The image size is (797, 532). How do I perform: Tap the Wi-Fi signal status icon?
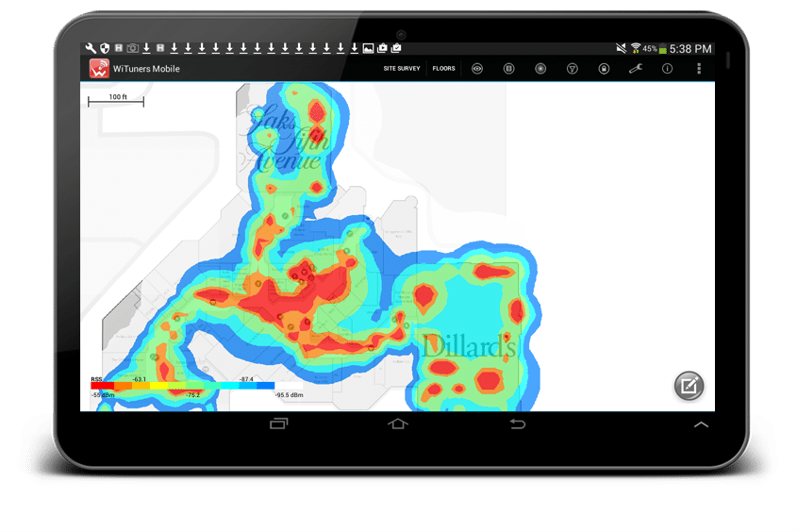(636, 48)
